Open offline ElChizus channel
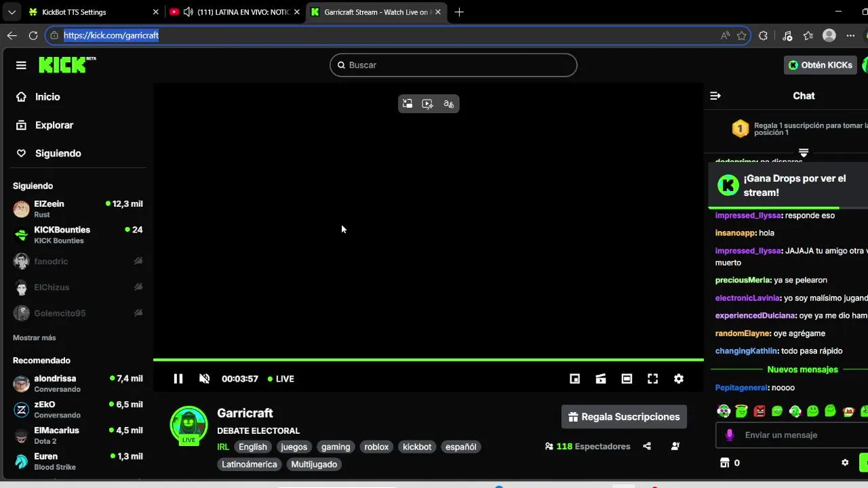Image resolution: width=868 pixels, height=488 pixels. 78,287
